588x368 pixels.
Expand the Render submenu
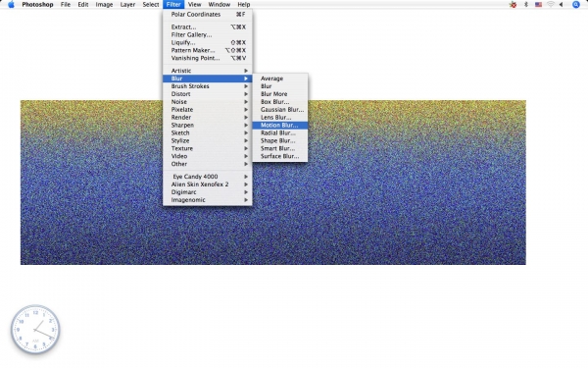pyautogui.click(x=208, y=118)
